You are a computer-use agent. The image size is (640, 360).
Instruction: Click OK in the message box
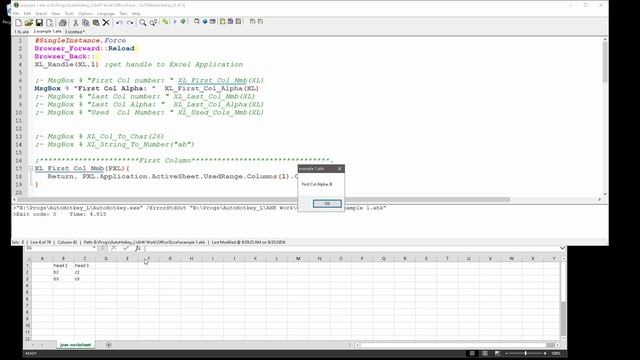[327, 203]
